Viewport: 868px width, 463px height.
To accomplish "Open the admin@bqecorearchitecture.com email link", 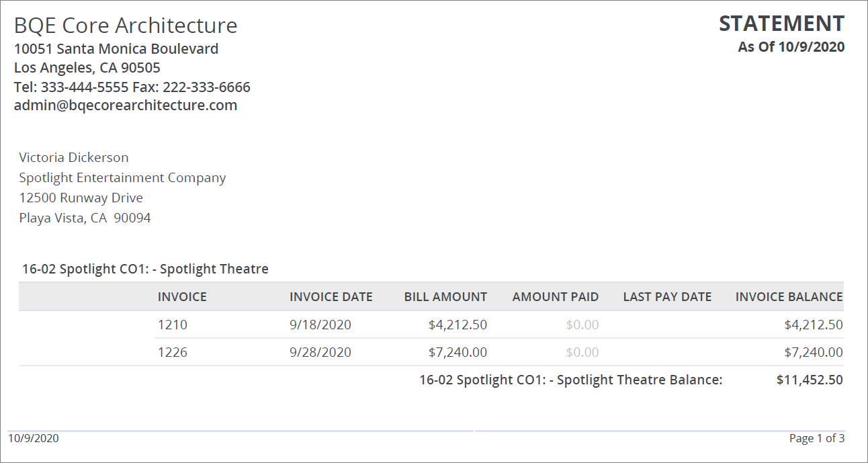I will tap(125, 105).
